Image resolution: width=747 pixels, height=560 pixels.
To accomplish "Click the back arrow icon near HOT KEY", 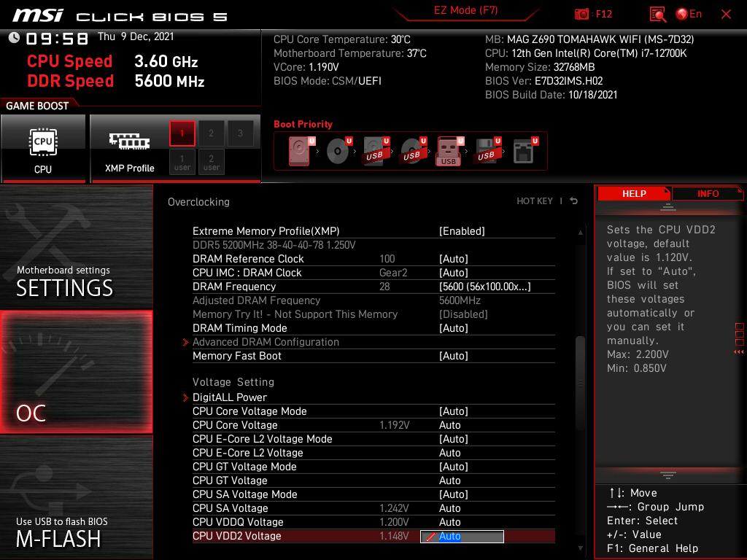I will 574,201.
